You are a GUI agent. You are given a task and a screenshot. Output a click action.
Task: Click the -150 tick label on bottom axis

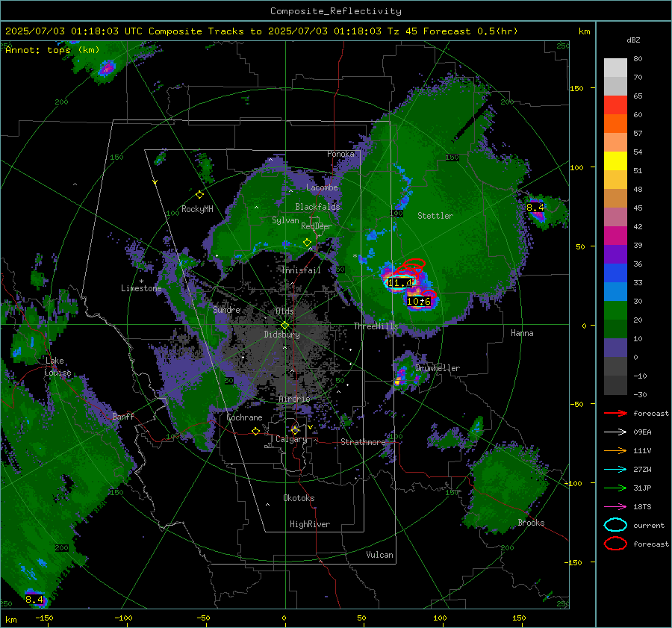pyautogui.click(x=44, y=618)
